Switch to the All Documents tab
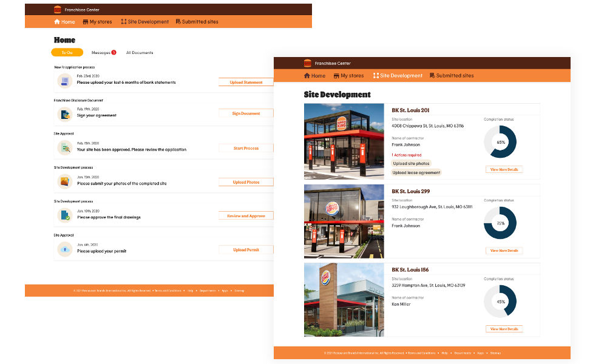Image resolution: width=607 pixels, height=364 pixels. (140, 53)
